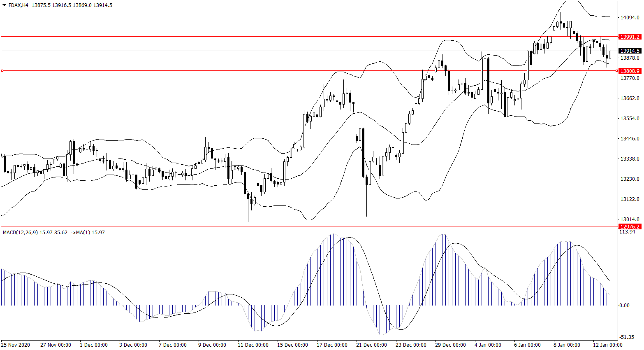This screenshot has height=350, width=644.
Task: Click the FDAX,H4 chart symbol label
Action: pos(18,5)
